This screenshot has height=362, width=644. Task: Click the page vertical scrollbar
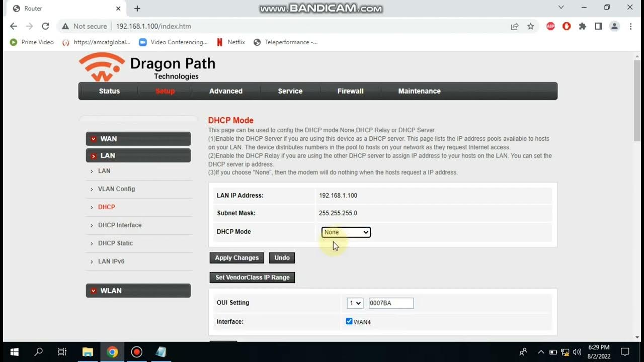(x=637, y=101)
